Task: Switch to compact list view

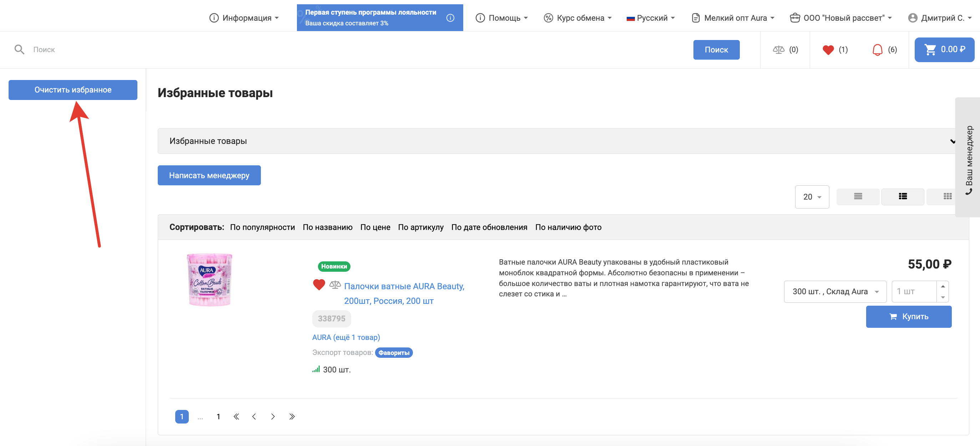Action: [x=858, y=196]
